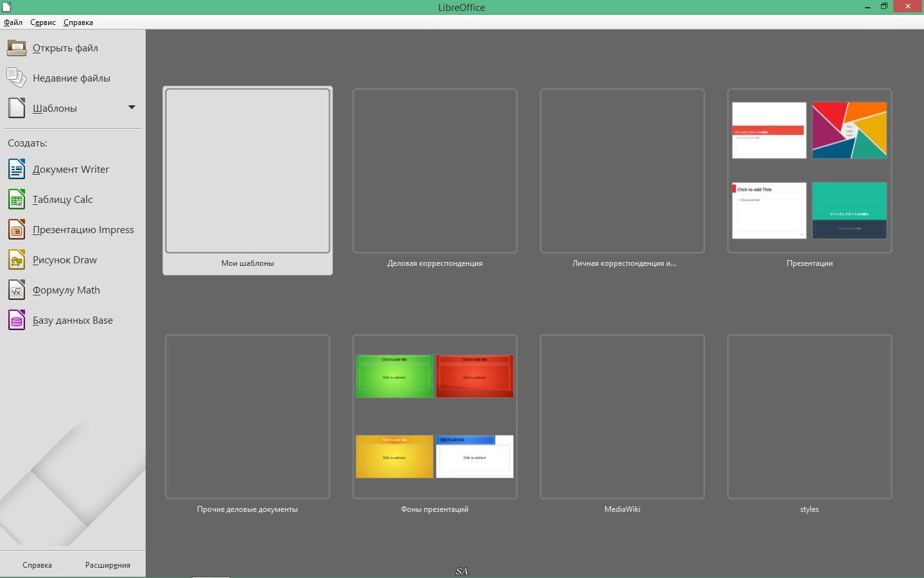Click the Документ Writer label
924x578 pixels.
pos(71,170)
